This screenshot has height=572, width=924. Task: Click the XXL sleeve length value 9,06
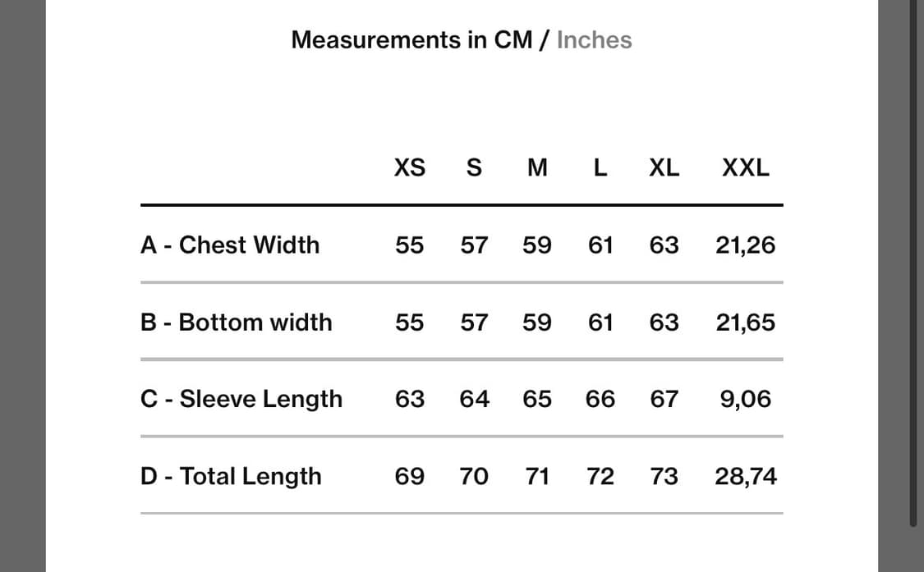[745, 399]
